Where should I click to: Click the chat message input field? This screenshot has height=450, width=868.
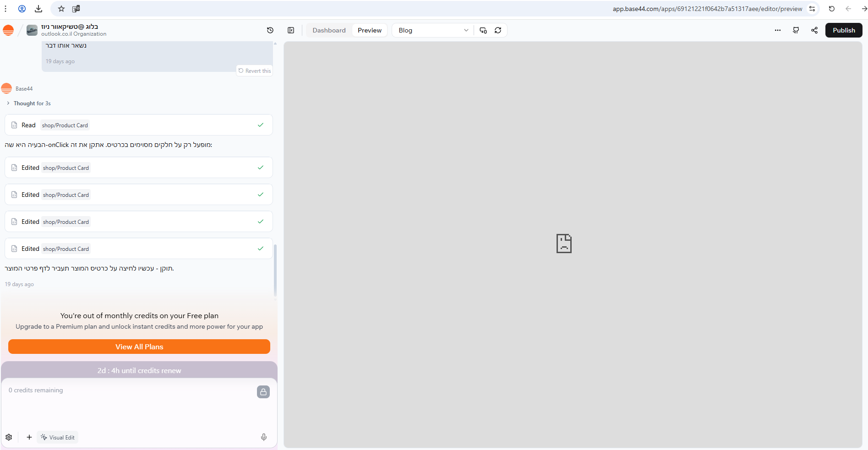coord(128,403)
